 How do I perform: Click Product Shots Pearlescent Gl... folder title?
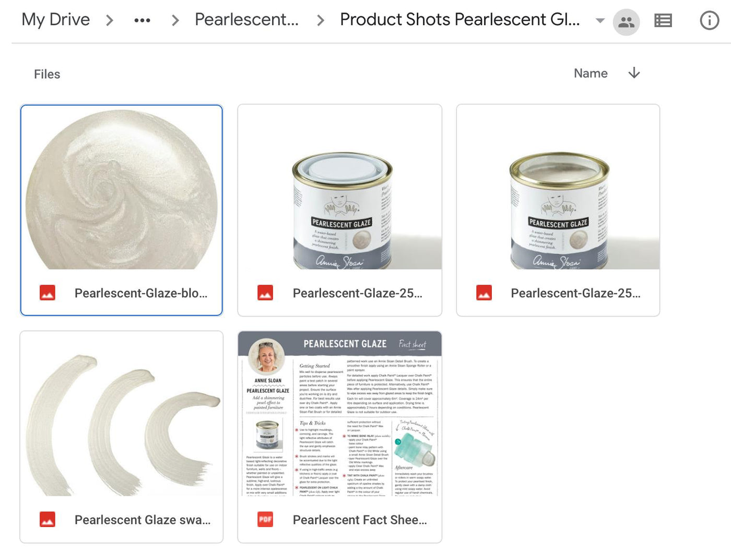(459, 20)
